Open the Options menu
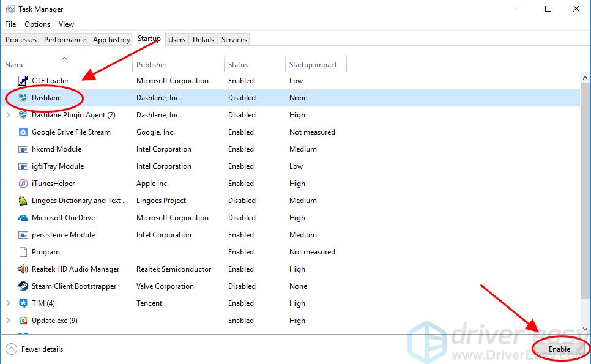This screenshot has width=591, height=364. [37, 24]
